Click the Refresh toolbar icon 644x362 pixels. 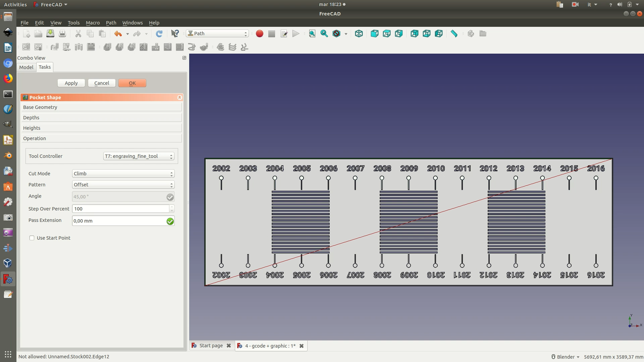click(159, 34)
